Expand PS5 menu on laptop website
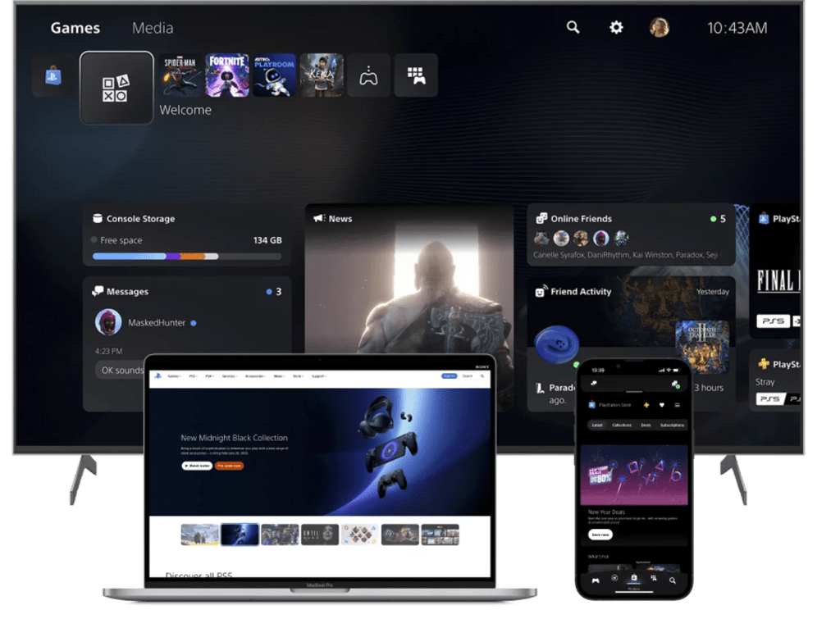Screen dimensions: 840x628 tap(194, 376)
